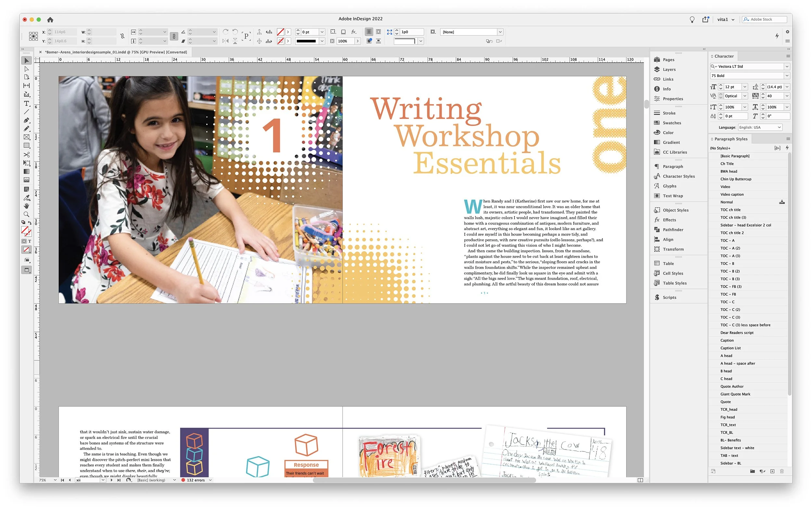Apply the Ch Title paragraph style
The image size is (812, 509).
[727, 163]
